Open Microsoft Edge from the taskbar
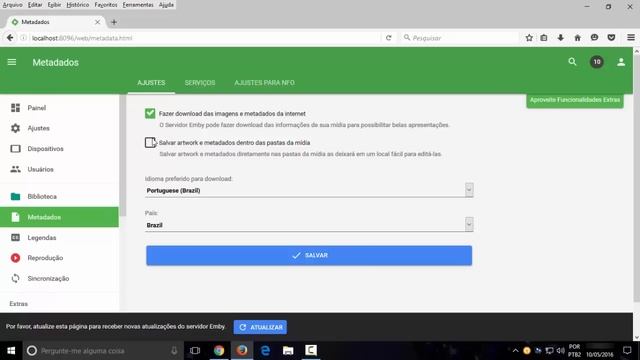640x360 pixels. (x=265, y=350)
